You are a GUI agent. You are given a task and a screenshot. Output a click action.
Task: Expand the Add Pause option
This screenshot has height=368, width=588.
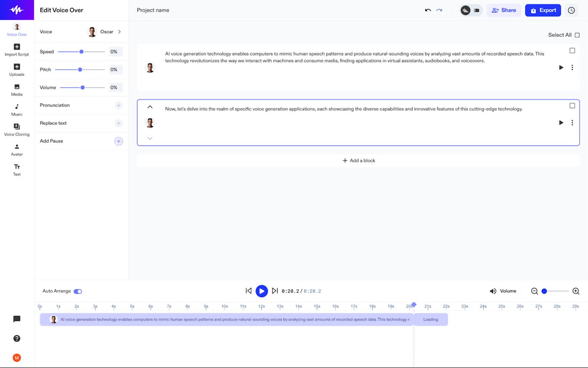(x=119, y=141)
